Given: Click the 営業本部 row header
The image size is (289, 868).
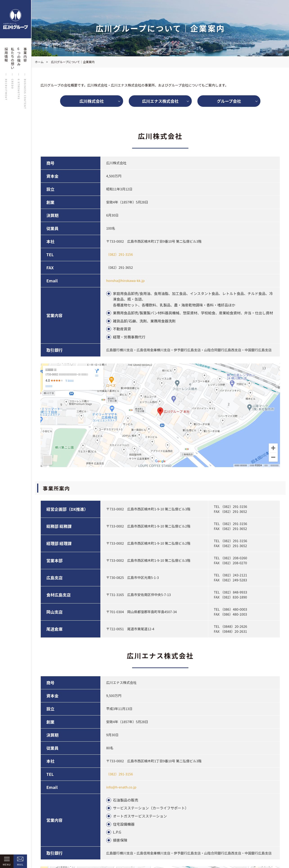Looking at the screenshot, I should tap(71, 561).
